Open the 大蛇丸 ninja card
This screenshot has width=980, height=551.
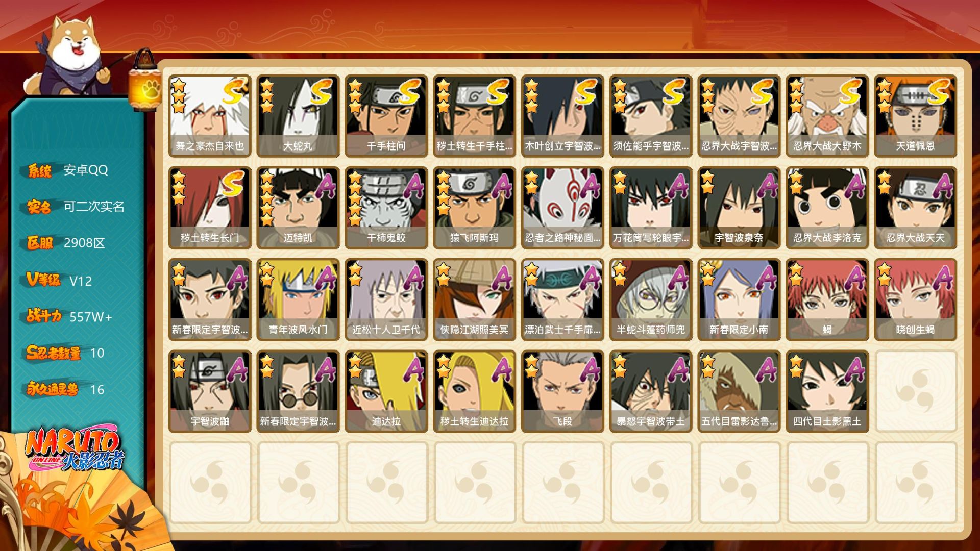pos(298,116)
